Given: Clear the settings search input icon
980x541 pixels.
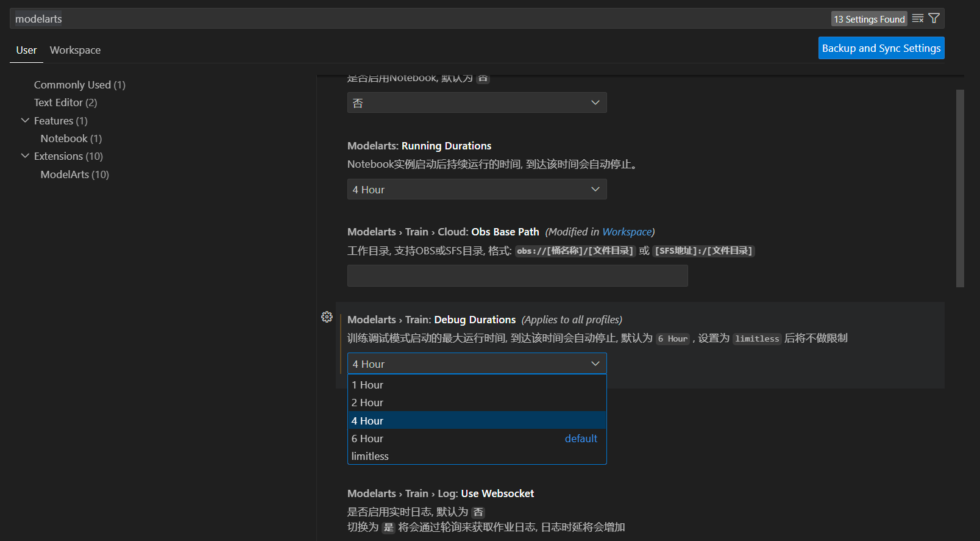Looking at the screenshot, I should [918, 19].
